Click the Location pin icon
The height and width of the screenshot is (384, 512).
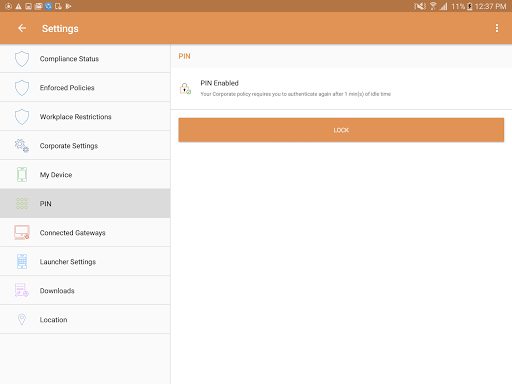coord(22,319)
